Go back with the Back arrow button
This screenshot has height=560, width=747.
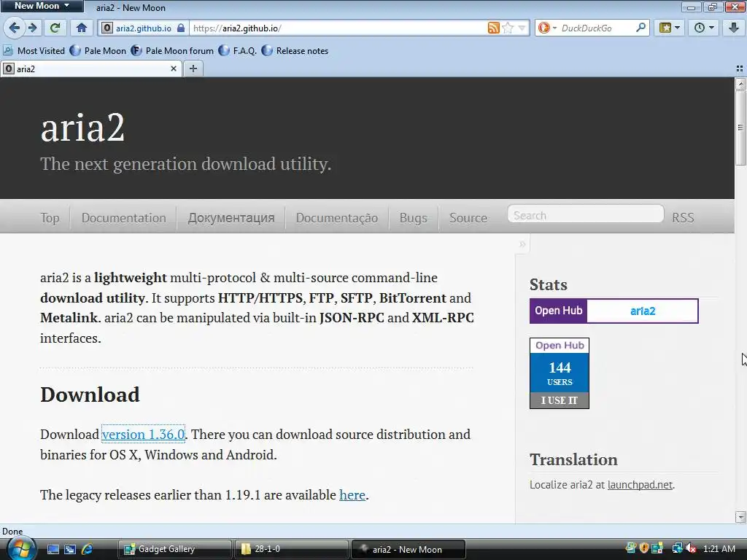14,28
